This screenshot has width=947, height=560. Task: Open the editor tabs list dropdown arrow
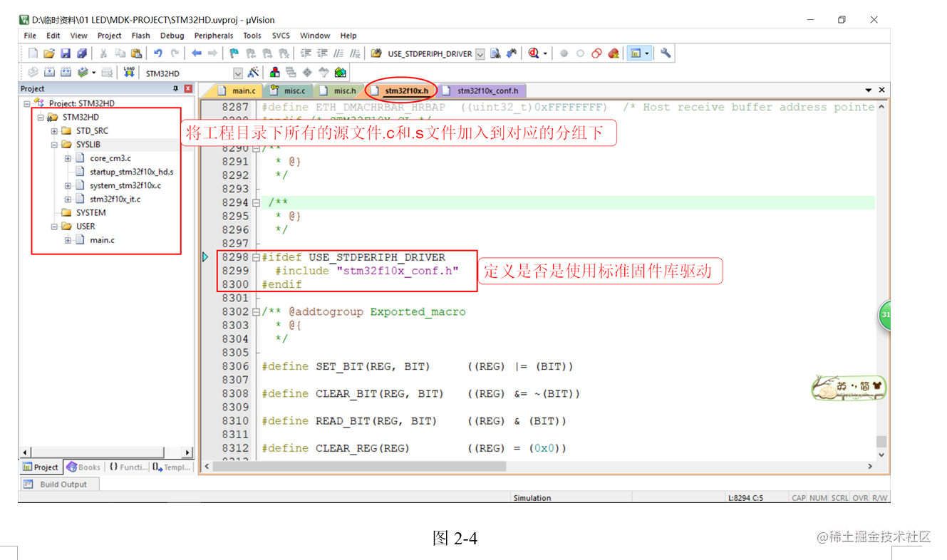point(869,90)
